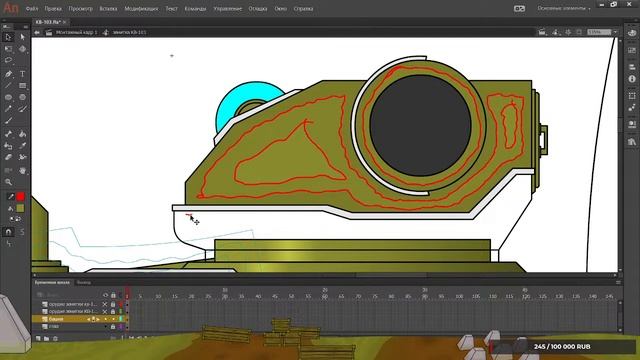Select the башня layer row

80,319
